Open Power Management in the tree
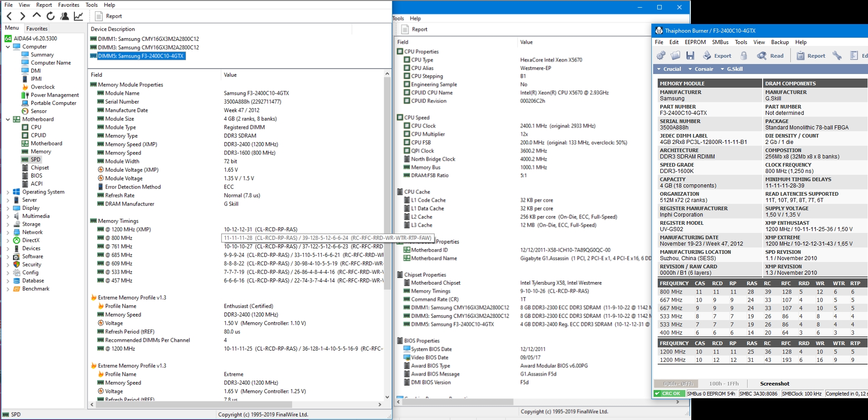 [x=55, y=95]
